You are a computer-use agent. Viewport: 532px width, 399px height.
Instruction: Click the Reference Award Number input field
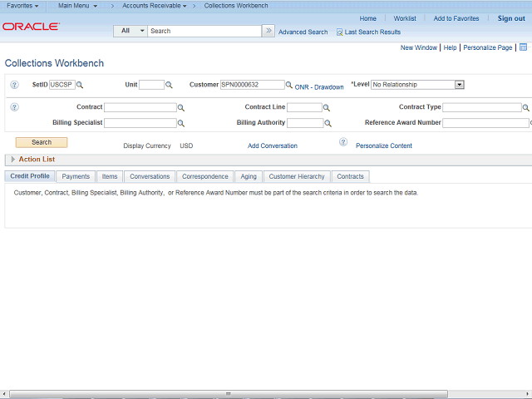pyautogui.click(x=485, y=123)
